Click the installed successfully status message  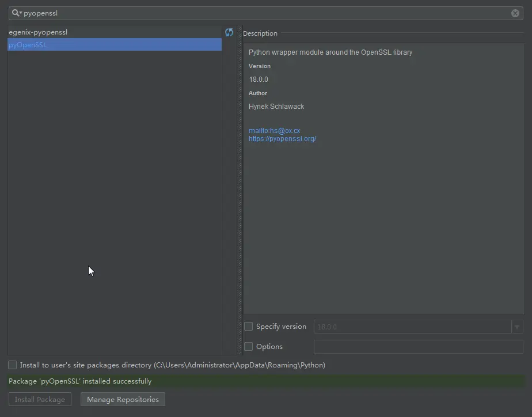[79, 381]
